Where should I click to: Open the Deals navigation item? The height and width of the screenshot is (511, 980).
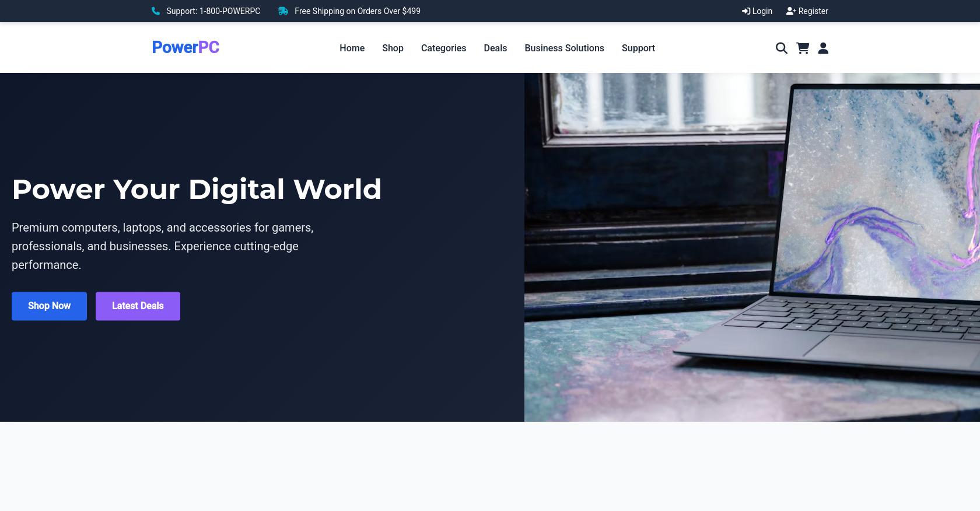point(495,48)
